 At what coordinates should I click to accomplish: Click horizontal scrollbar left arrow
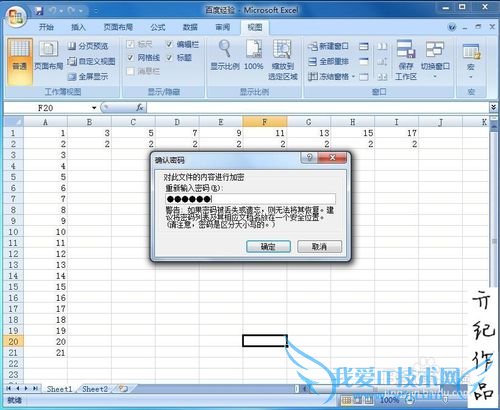click(x=305, y=389)
